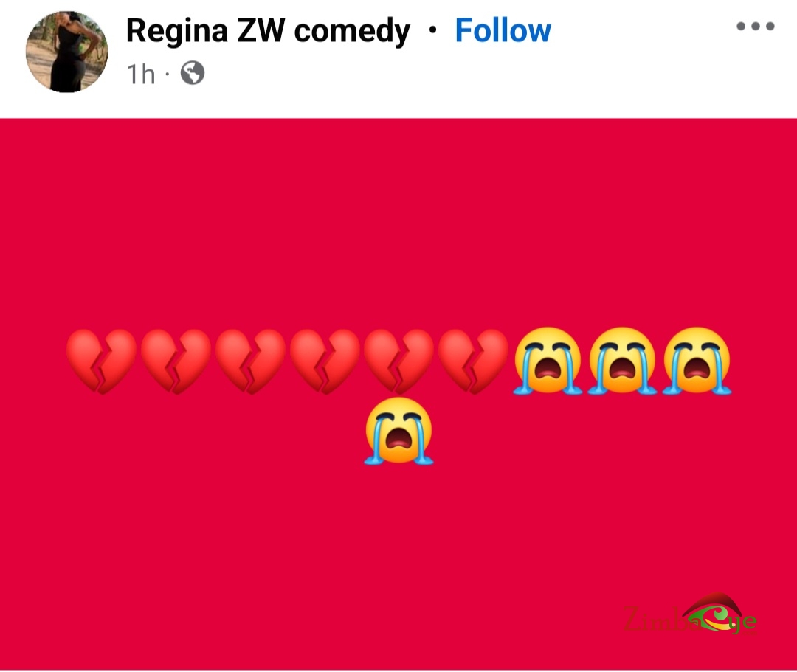Click the fourth broken heart emoji

(325, 361)
